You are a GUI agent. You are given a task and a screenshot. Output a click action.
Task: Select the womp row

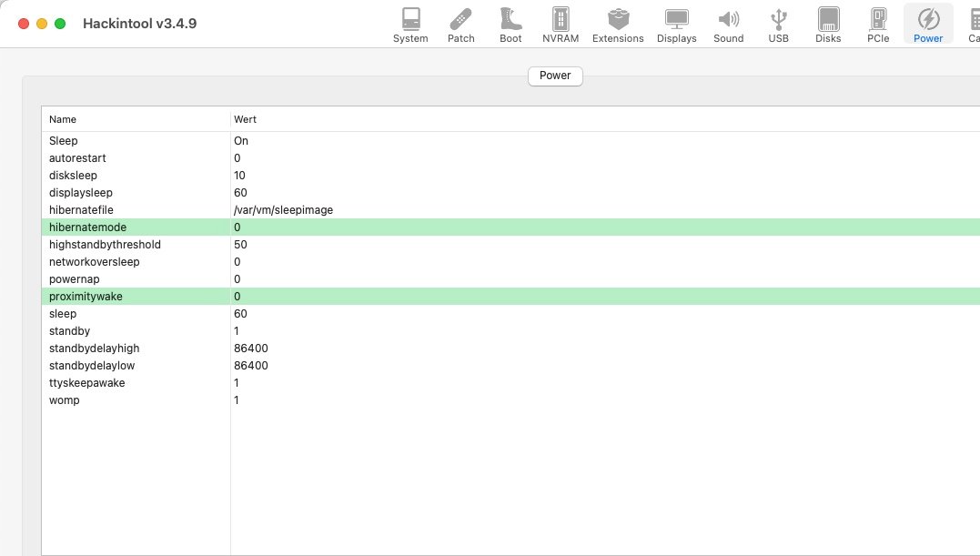[510, 399]
